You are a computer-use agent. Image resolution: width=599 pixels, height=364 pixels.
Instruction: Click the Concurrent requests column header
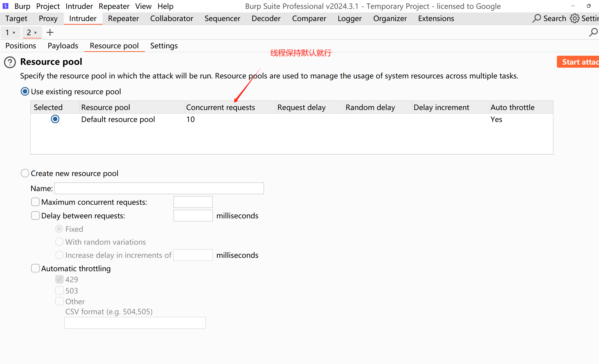coord(220,107)
